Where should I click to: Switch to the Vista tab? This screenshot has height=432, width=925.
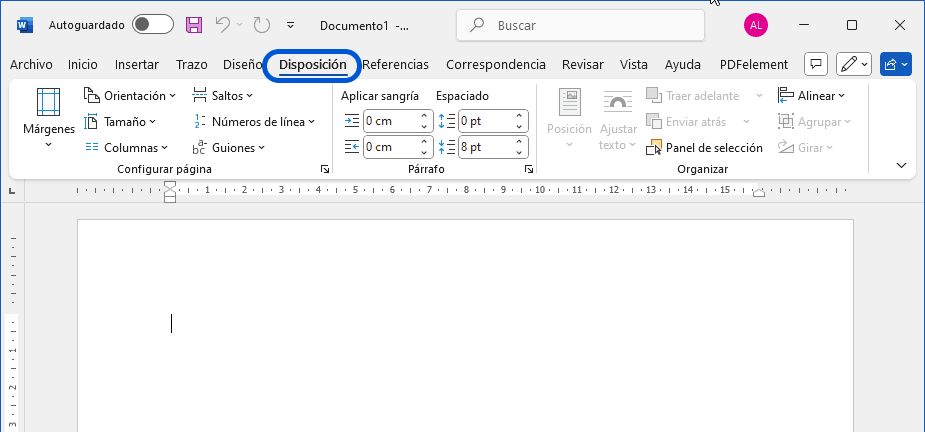coord(634,65)
